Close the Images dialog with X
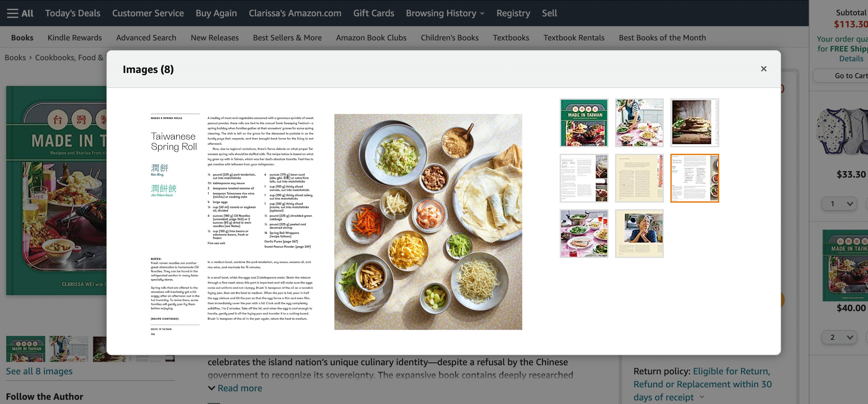Screen dimensions: 868x404 click(763, 69)
